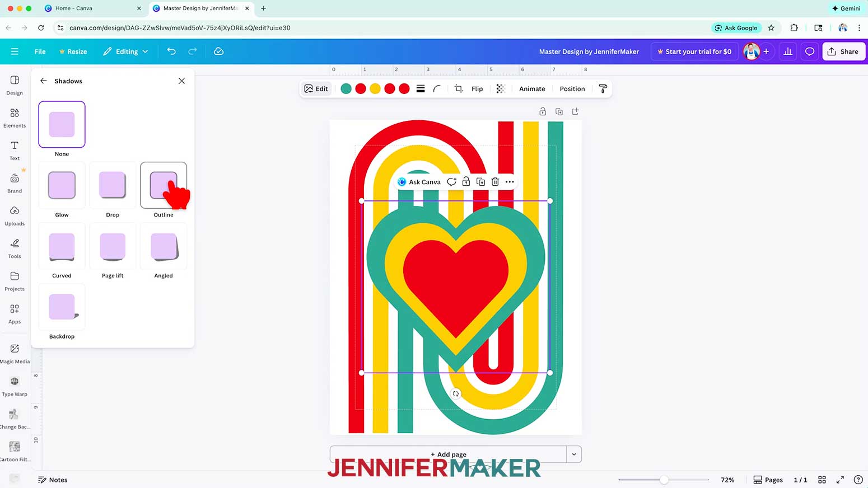Viewport: 868px width, 488px height.
Task: Click Flip in the element toolbar
Action: pyautogui.click(x=477, y=88)
